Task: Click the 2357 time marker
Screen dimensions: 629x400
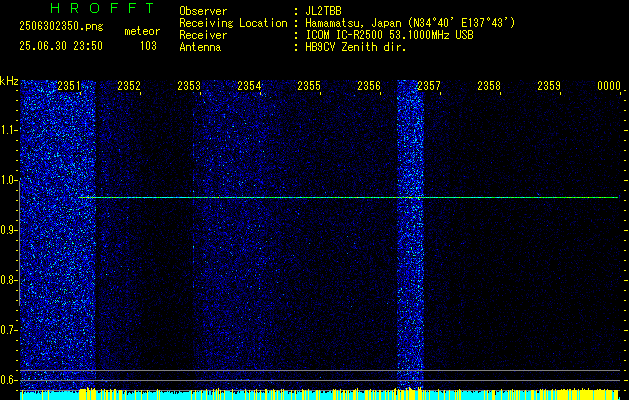Action: pos(429,85)
